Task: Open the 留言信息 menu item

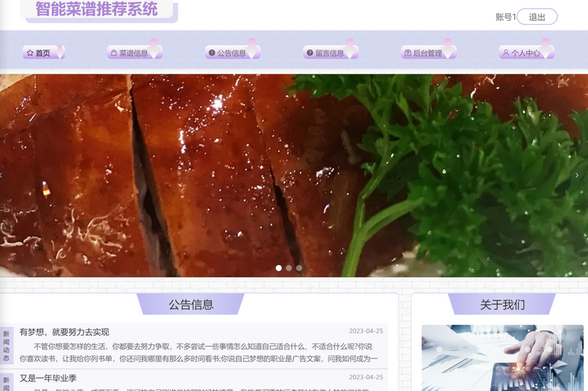Action: (x=331, y=53)
